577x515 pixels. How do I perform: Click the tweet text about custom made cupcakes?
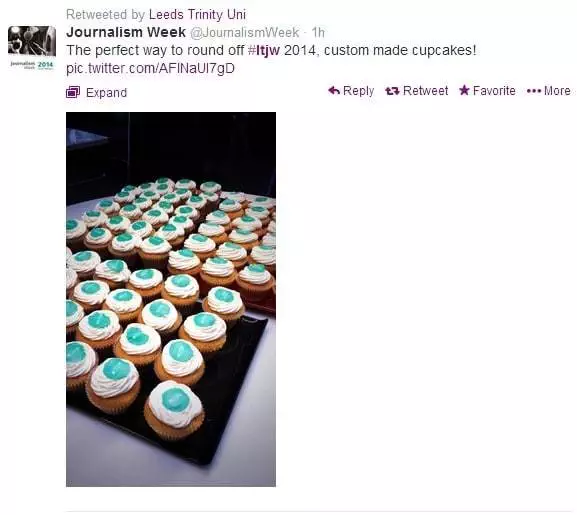pos(271,50)
